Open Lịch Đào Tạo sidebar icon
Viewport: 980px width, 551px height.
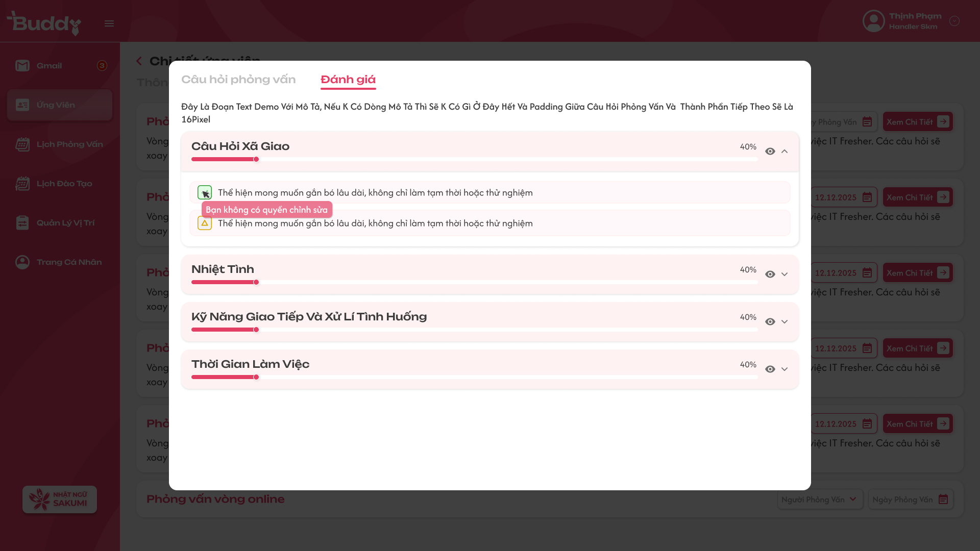pos(22,184)
